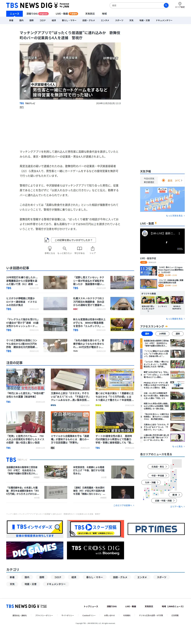
Task: Switch the access ranking to 週間
Action: tap(178, 334)
